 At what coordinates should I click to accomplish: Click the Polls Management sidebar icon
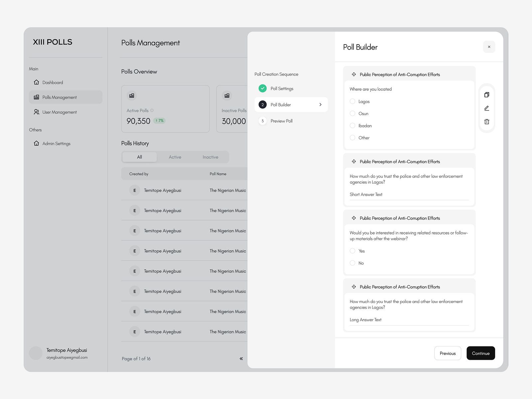click(36, 97)
